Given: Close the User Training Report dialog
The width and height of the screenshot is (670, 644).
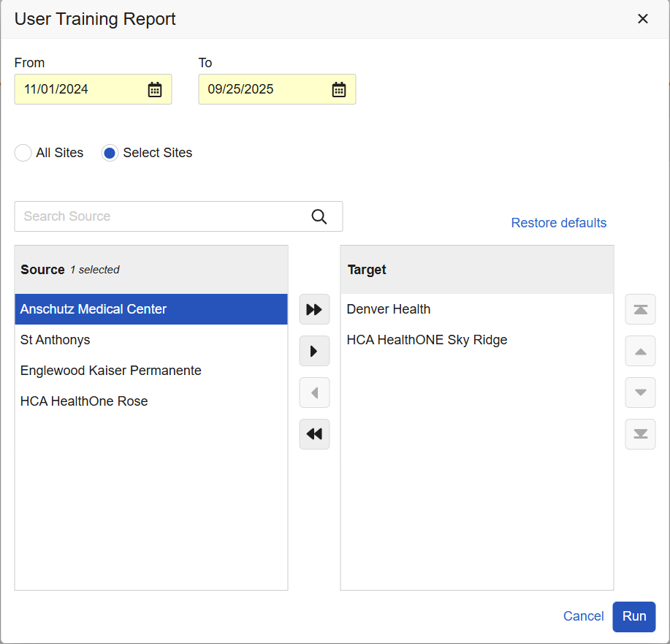Looking at the screenshot, I should 643,19.
